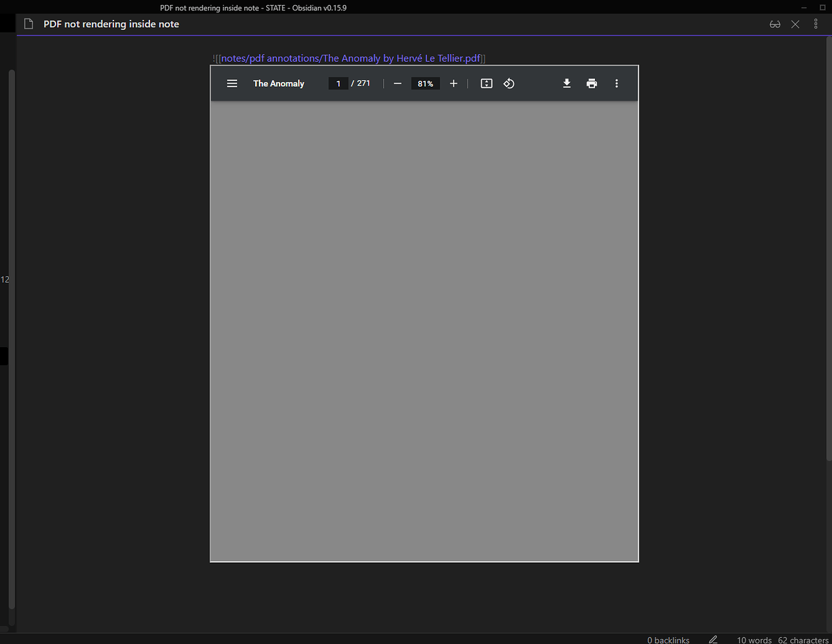The width and height of the screenshot is (832, 644).
Task: Click the 10 words counter
Action: (x=753, y=639)
